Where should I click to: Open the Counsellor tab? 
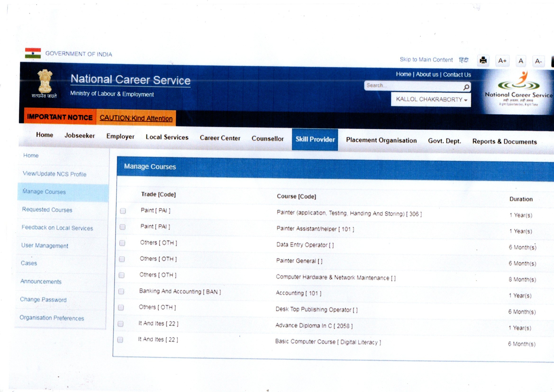[x=268, y=139]
